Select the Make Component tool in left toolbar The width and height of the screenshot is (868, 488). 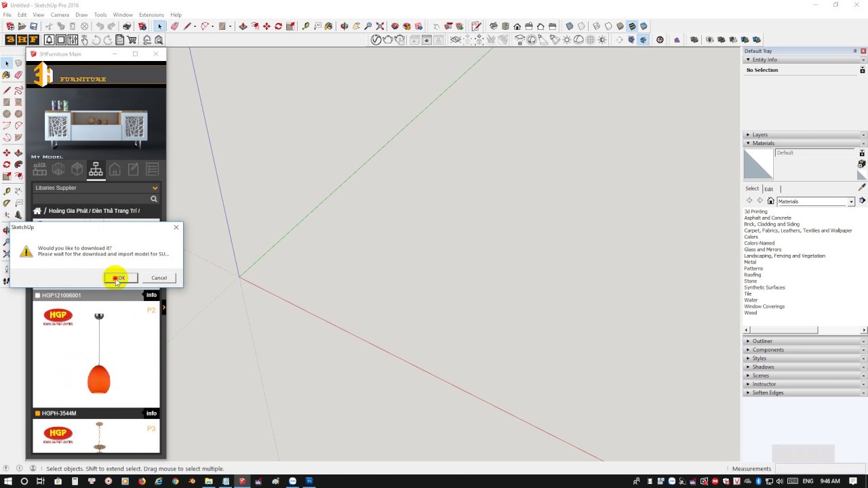coord(18,63)
